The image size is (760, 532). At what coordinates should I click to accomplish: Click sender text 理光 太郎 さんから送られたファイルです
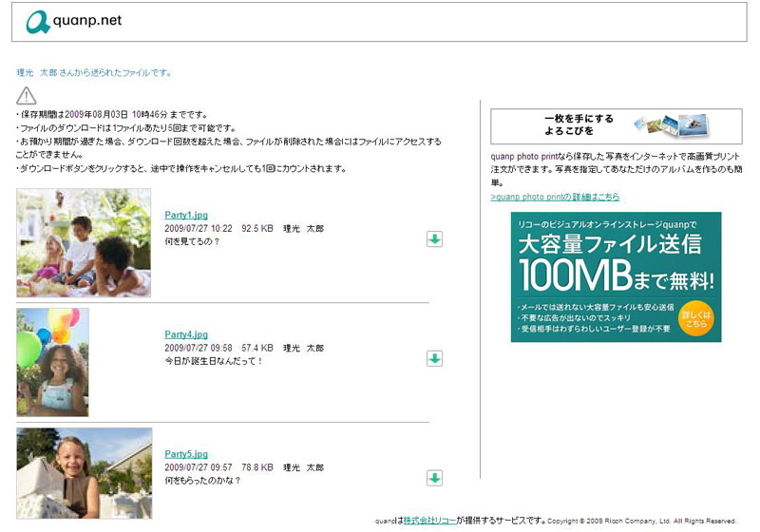(x=94, y=73)
